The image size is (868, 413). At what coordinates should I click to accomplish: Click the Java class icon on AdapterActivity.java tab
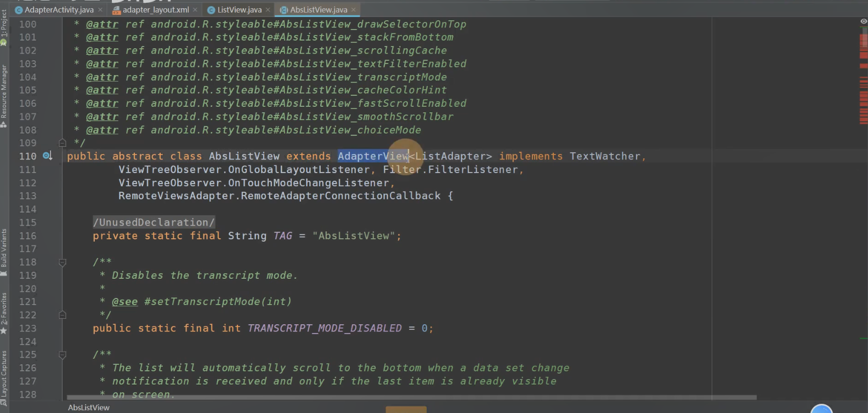[19, 10]
